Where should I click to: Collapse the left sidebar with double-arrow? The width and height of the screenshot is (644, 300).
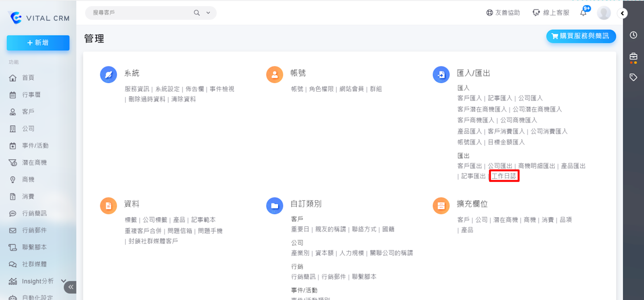pos(70,287)
